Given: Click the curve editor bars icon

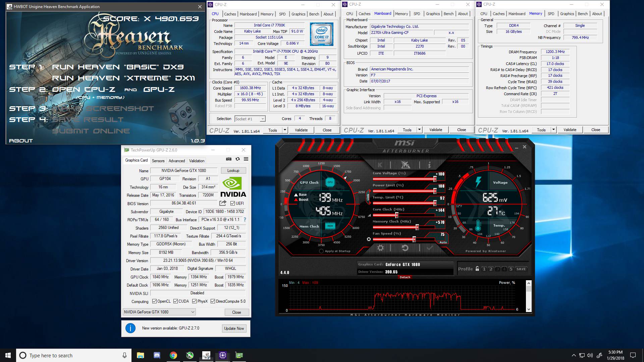Looking at the screenshot, I should point(369,216).
